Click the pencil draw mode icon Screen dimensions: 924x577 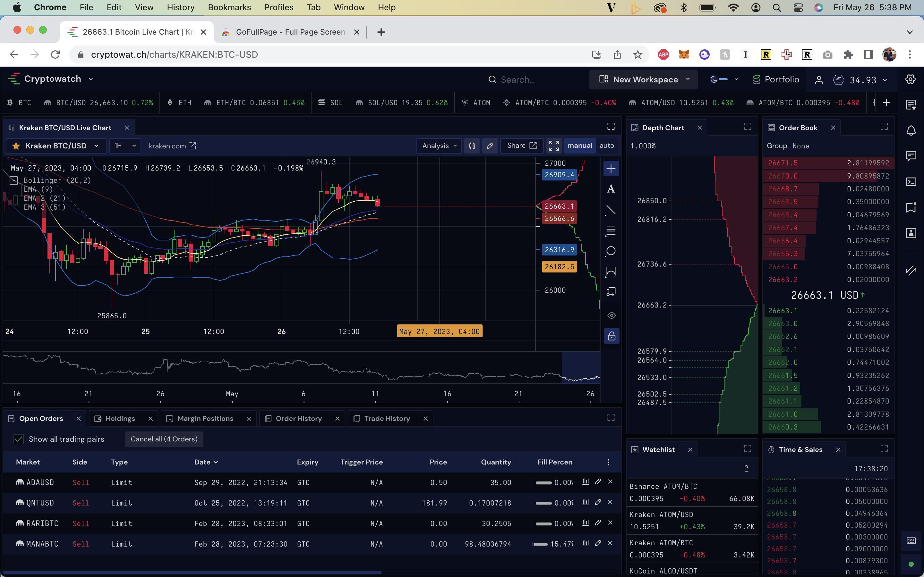[x=490, y=146]
